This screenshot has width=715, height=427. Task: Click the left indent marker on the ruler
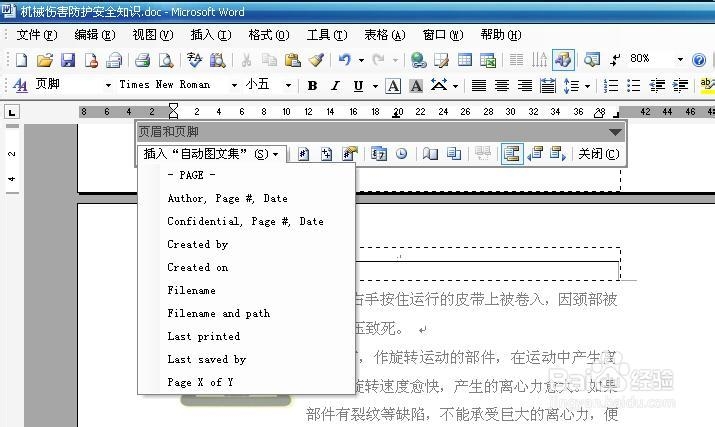pyautogui.click(x=173, y=115)
